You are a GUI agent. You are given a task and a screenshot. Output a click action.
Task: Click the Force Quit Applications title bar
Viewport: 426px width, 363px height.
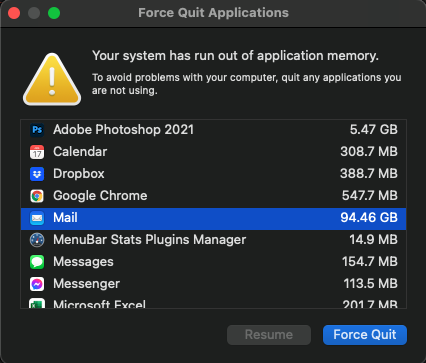click(x=213, y=13)
